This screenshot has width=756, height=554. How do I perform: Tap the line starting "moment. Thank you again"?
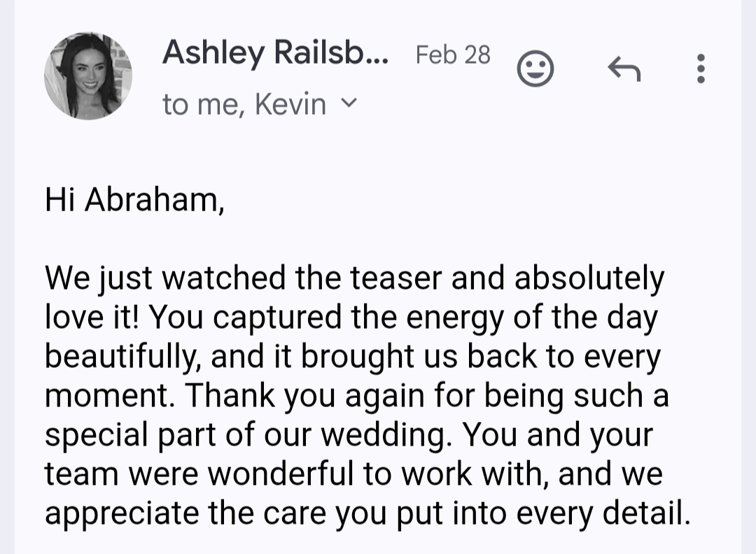(x=356, y=396)
